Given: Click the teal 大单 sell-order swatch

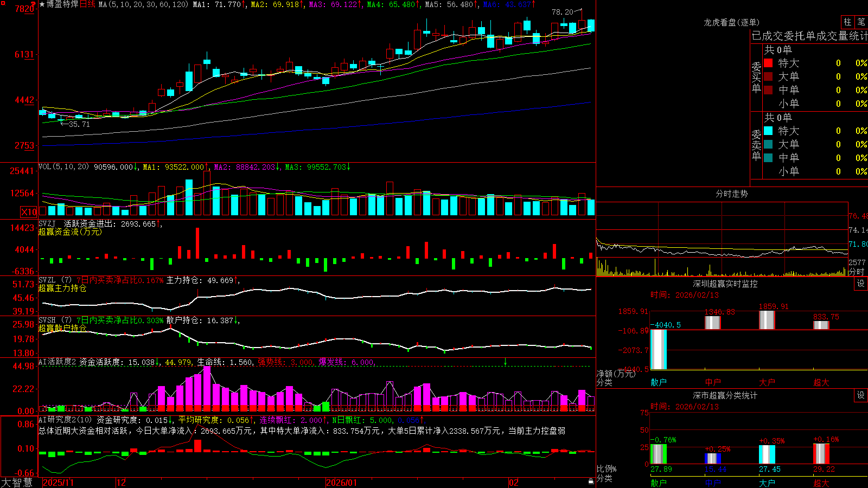Looking at the screenshot, I should click(768, 144).
